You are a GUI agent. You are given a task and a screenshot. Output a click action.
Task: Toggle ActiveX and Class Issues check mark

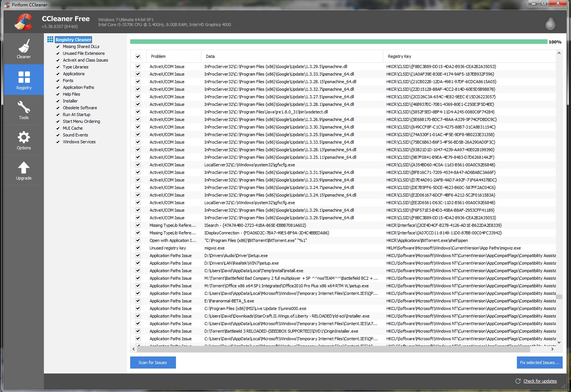click(x=58, y=60)
